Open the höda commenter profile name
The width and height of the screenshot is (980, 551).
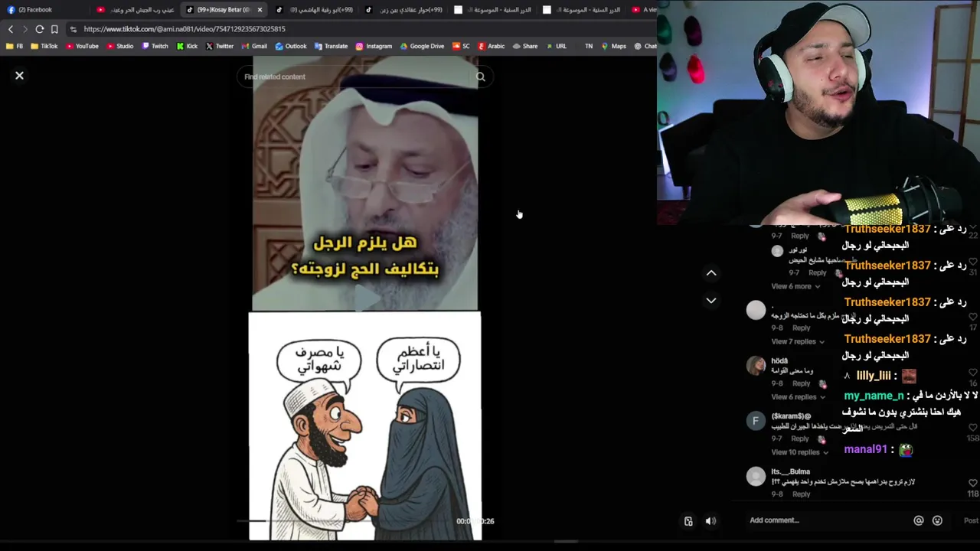779,361
